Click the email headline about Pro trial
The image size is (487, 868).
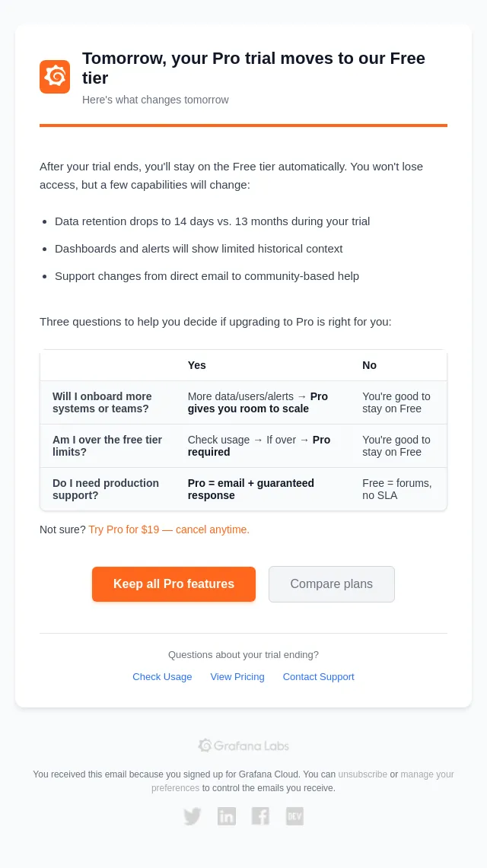coord(253,68)
